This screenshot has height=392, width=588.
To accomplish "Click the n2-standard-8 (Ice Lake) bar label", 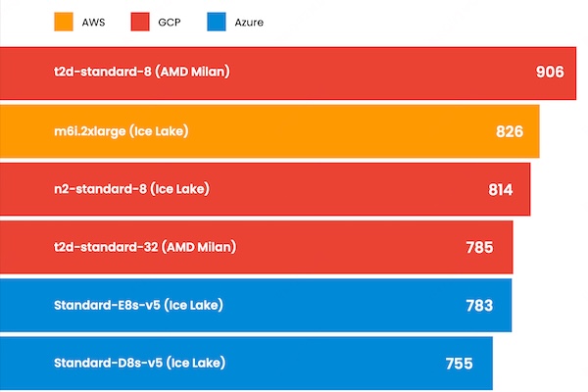I will tap(132, 188).
